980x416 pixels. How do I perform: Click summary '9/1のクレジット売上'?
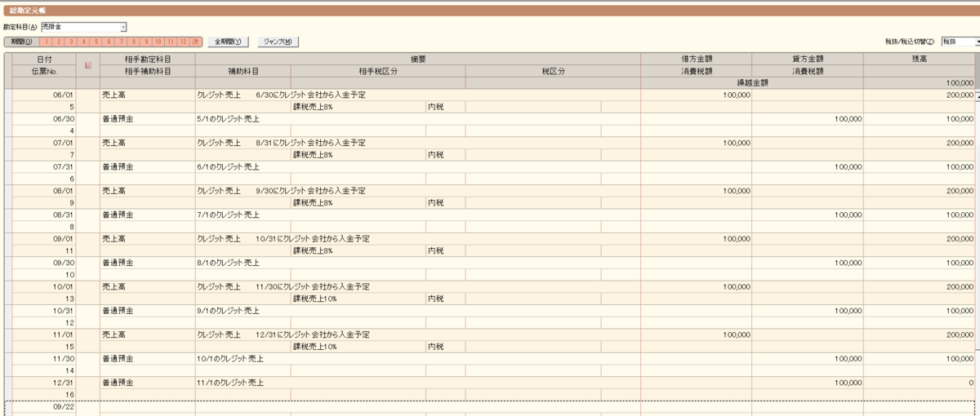[x=229, y=311]
